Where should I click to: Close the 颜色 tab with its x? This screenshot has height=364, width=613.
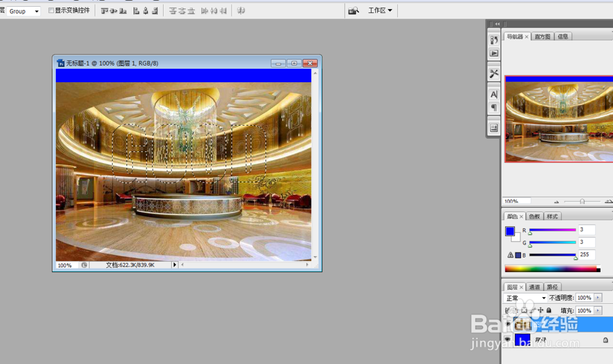coord(521,216)
